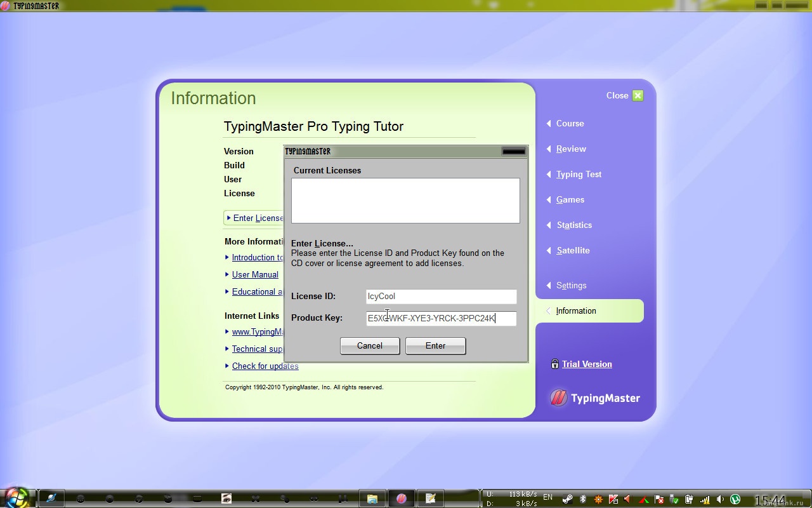Click the blue planet taskbar icon
The height and width of the screenshot is (508, 812).
tap(51, 498)
